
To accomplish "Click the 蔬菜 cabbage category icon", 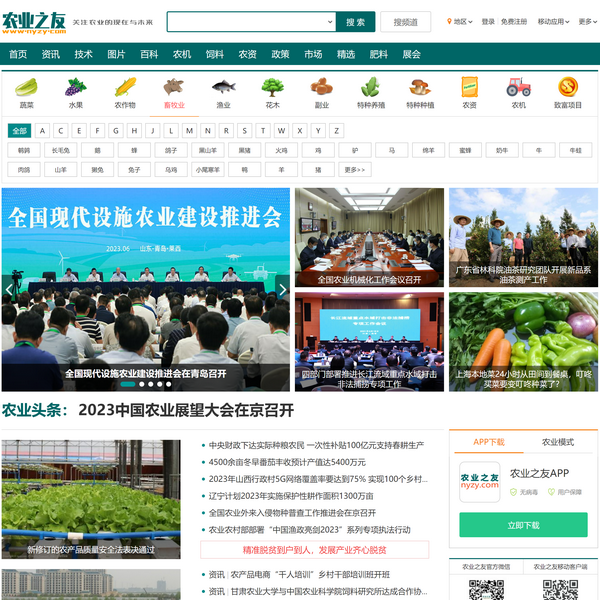I will [26, 88].
